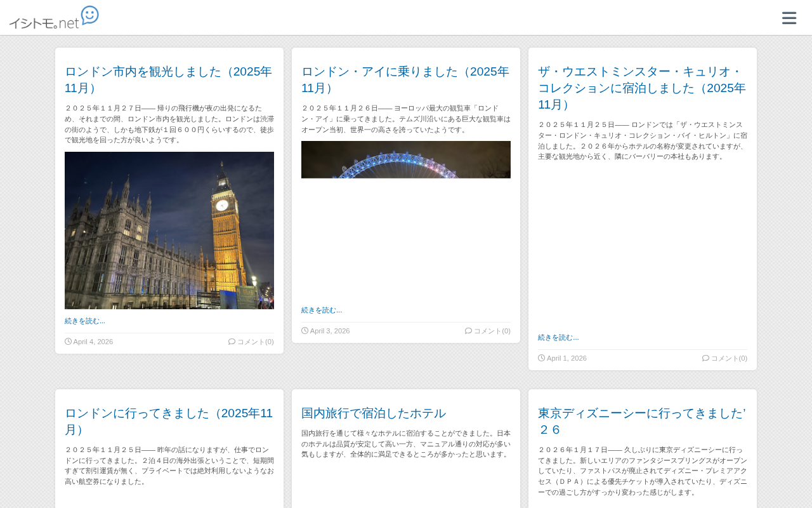
Task: Open the Big Ben night photo thumbnail
Action: (169, 231)
